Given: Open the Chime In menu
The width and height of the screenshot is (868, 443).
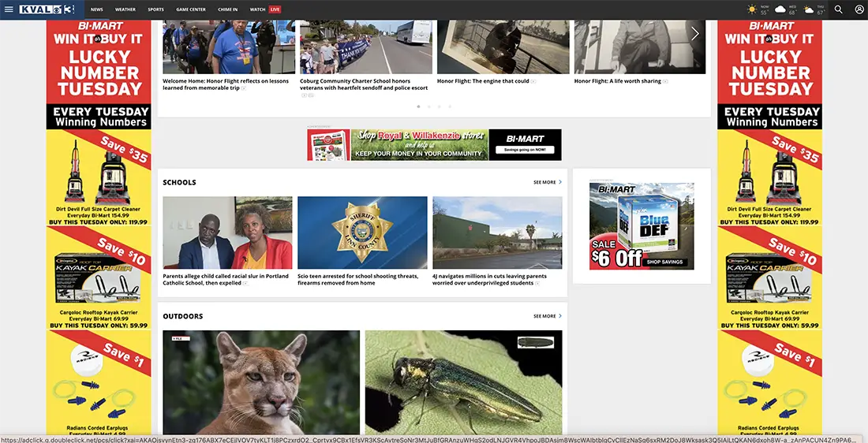Looking at the screenshot, I should (x=227, y=9).
